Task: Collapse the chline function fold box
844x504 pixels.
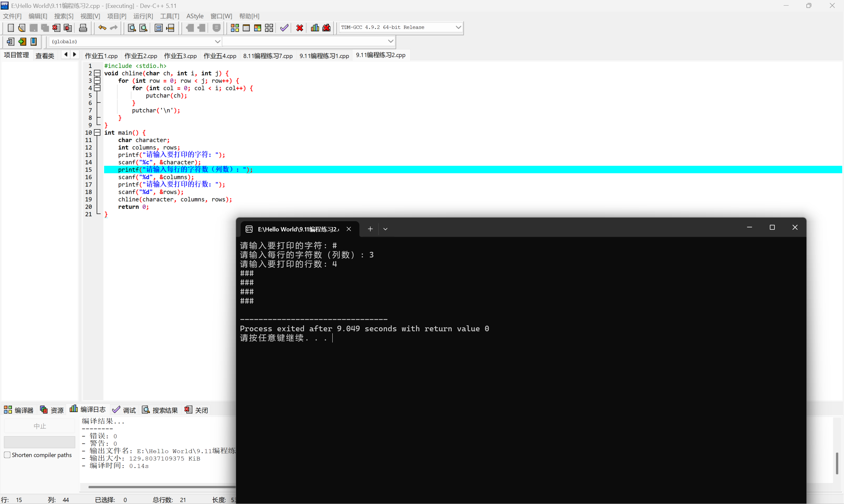Action: [98, 73]
